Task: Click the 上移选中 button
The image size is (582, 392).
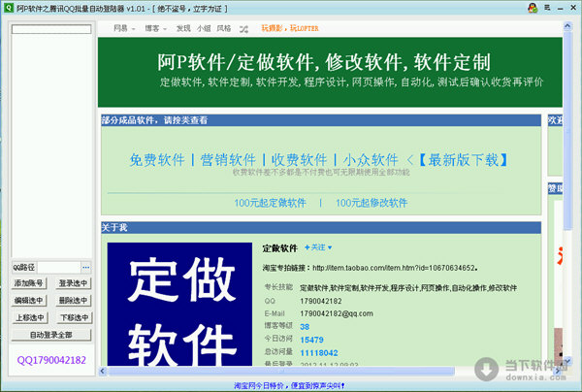Action: tap(30, 317)
